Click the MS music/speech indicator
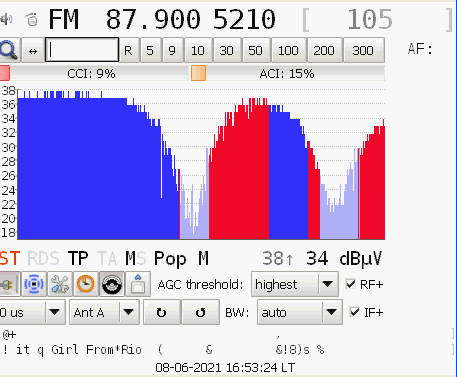The height and width of the screenshot is (377, 457). click(135, 259)
